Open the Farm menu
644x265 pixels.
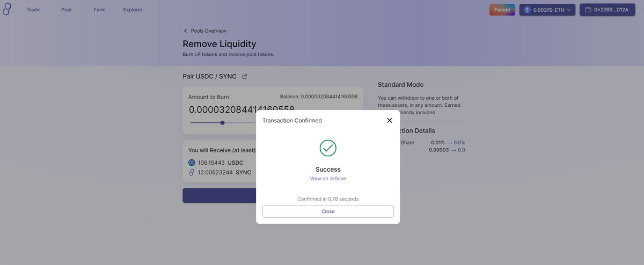pyautogui.click(x=99, y=10)
